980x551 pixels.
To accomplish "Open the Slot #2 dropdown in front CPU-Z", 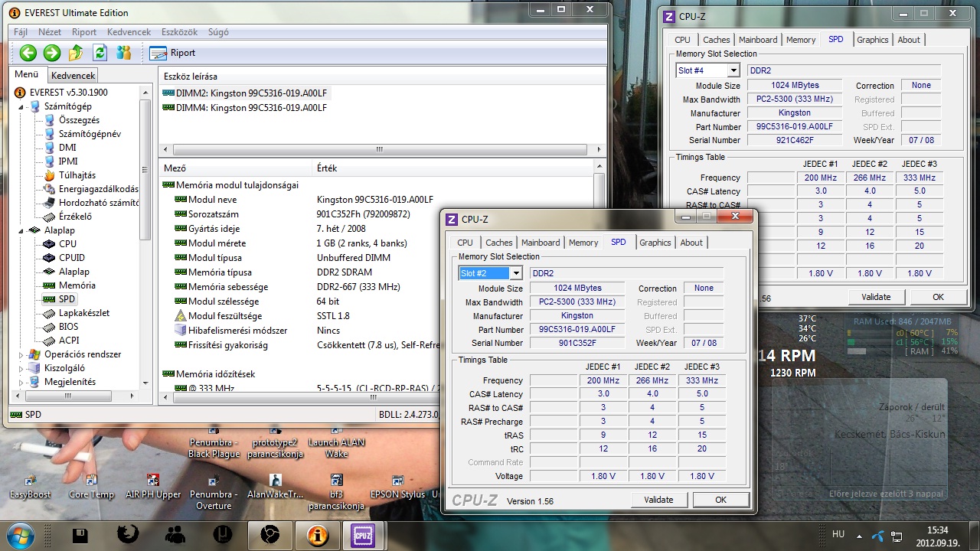I will [x=516, y=273].
